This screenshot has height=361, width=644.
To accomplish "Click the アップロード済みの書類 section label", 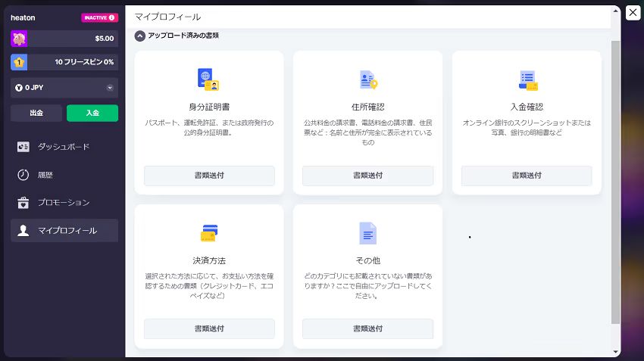I will (183, 36).
